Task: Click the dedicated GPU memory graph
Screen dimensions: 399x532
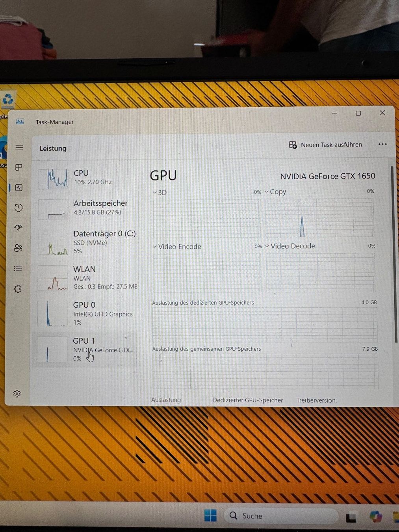Action: coord(264,325)
